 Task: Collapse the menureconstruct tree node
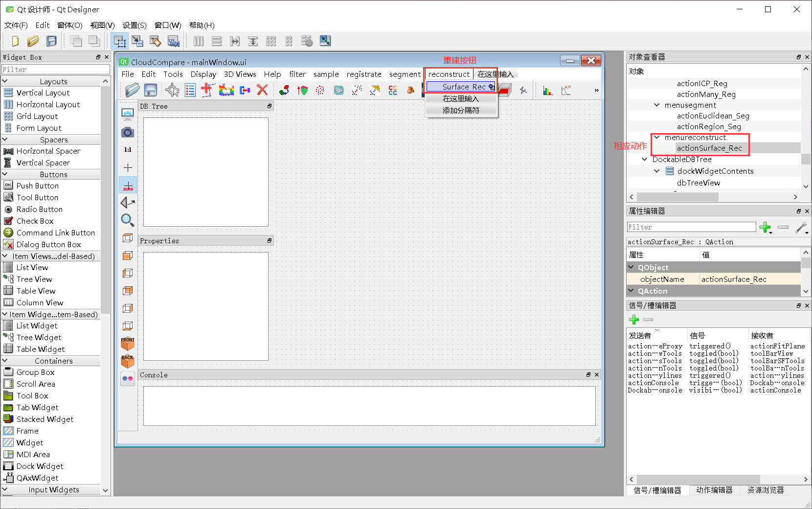click(657, 137)
